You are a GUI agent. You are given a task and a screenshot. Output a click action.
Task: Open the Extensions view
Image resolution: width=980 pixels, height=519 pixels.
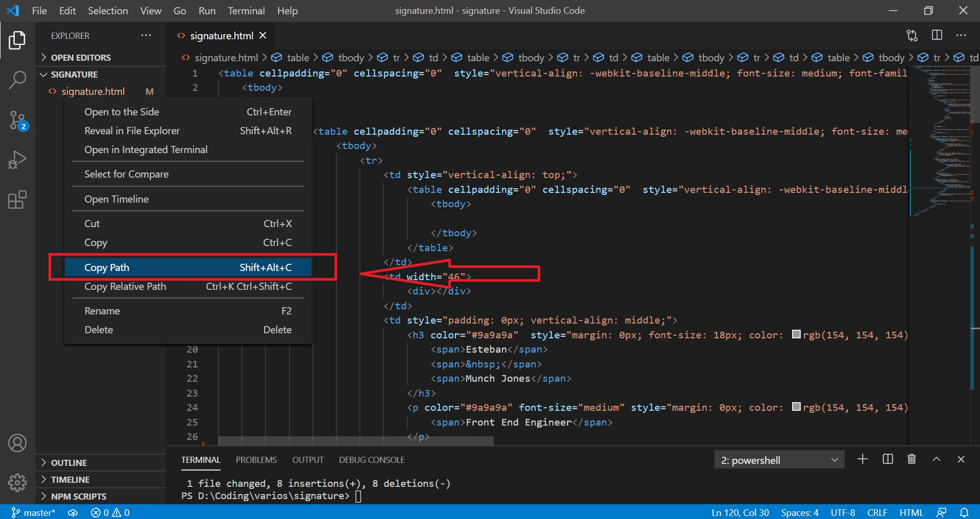click(18, 199)
